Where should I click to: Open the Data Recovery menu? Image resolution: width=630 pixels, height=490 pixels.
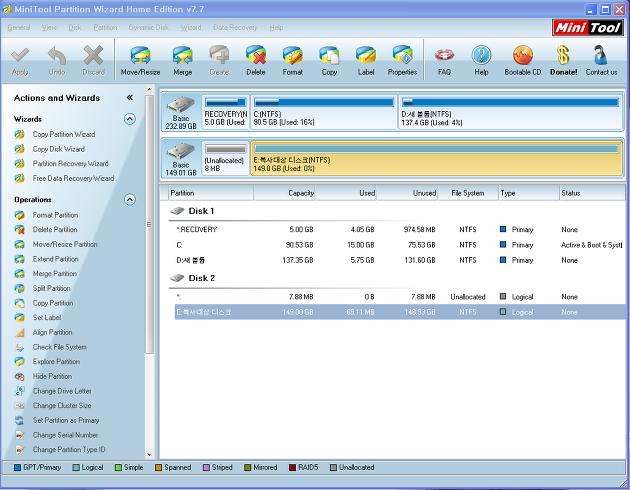235,27
